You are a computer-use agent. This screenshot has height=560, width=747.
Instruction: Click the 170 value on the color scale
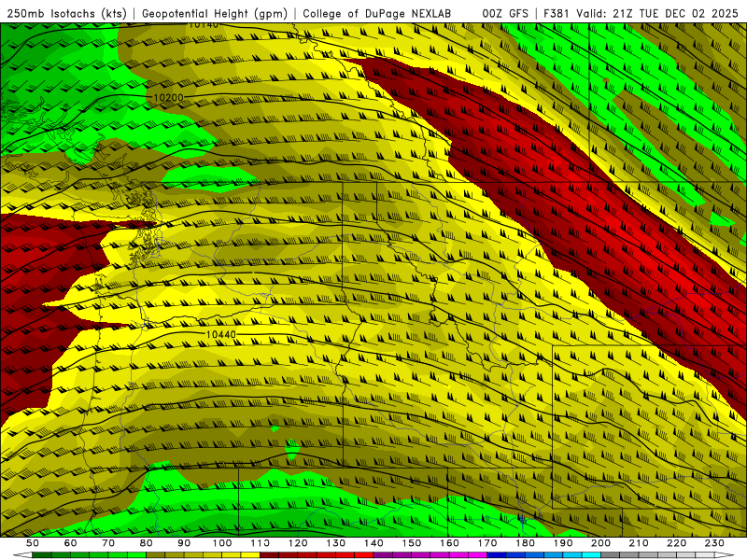pos(487,543)
